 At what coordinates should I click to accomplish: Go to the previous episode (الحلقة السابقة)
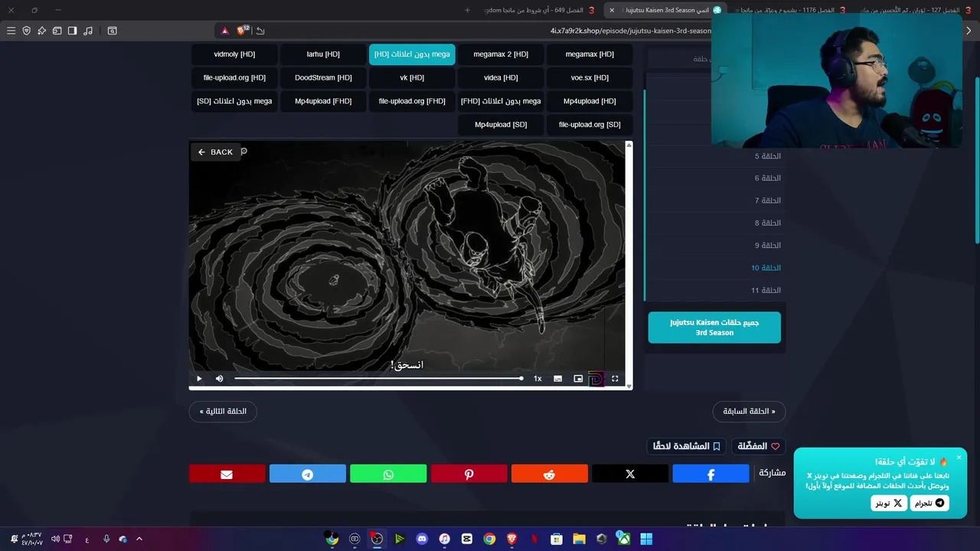point(749,412)
